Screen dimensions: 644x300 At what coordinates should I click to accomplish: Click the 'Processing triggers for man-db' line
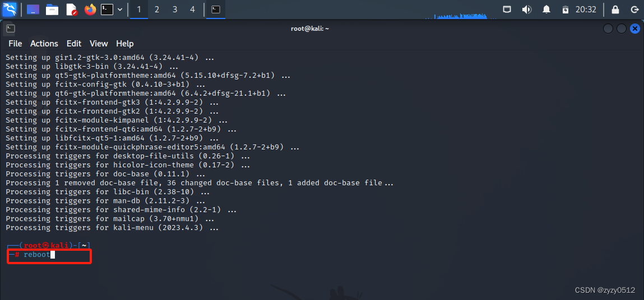(x=105, y=201)
